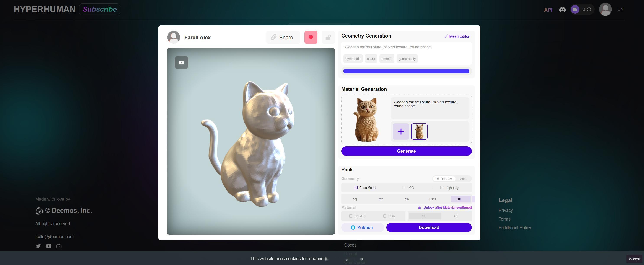Screen dimensions: 644x265
Task: Toggle the eye visibility icon in viewer
Action: coord(181,62)
